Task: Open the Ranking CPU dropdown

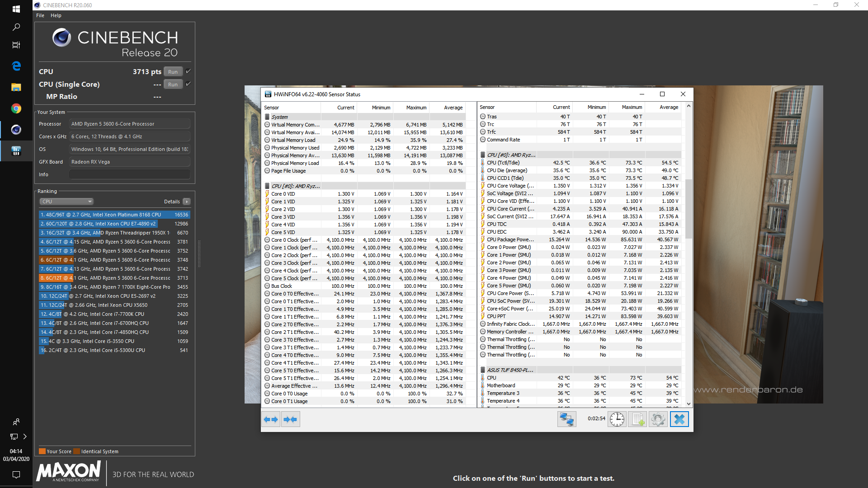Action: pos(66,202)
